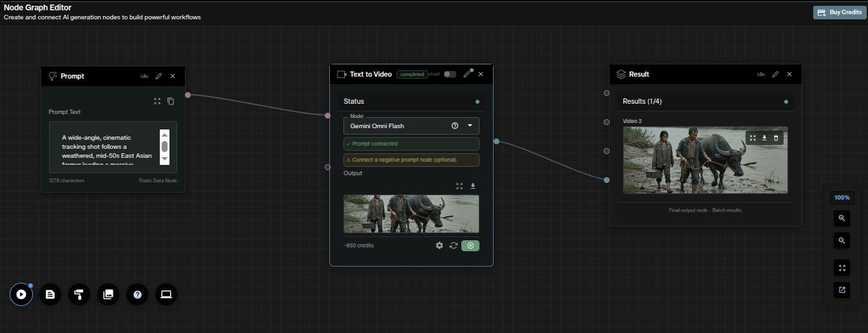Edit the Prompt node with the pencil icon
Screen dimensions: 868x333
[x=159, y=76]
